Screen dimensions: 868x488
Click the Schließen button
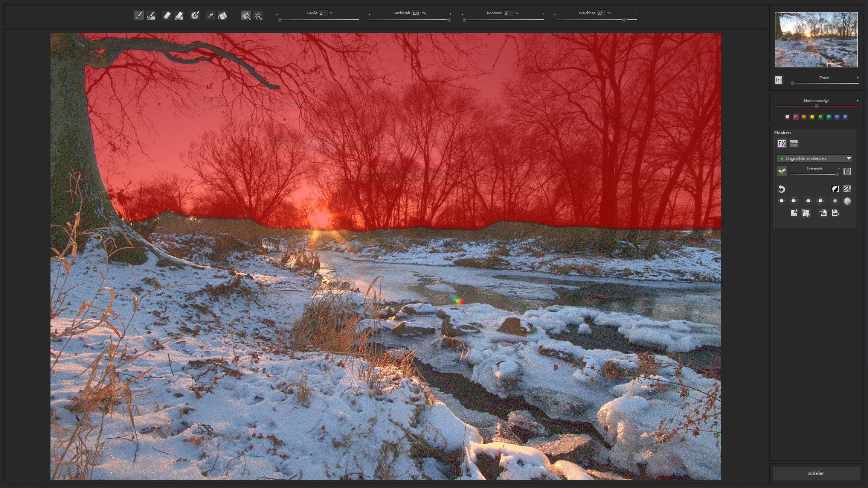[x=816, y=473]
